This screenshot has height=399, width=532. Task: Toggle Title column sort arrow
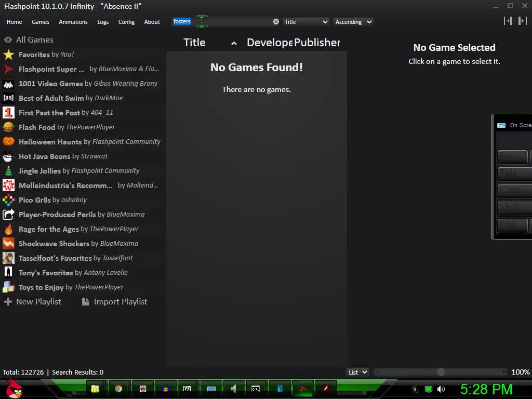click(x=234, y=43)
